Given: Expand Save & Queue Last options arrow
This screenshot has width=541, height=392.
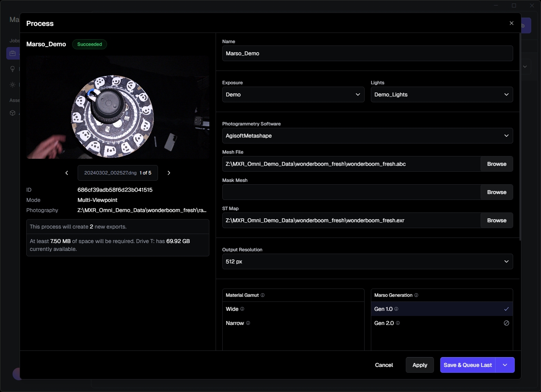Looking at the screenshot, I should pyautogui.click(x=505, y=365).
